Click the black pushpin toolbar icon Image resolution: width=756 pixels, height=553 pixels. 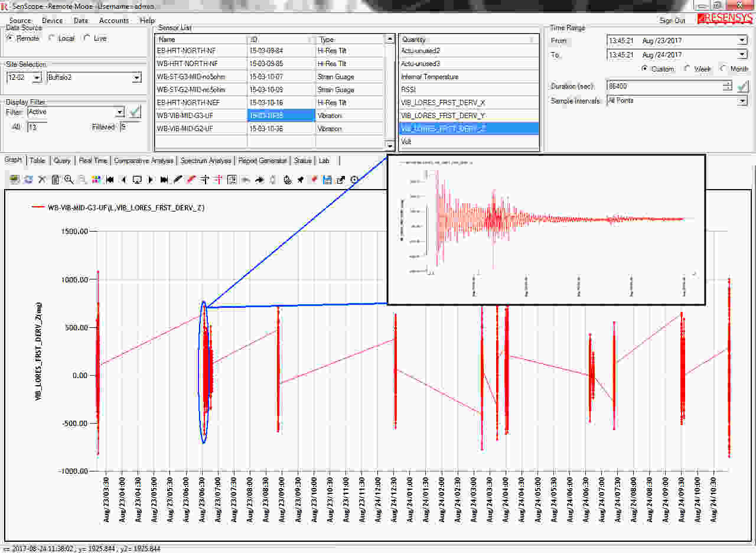pyautogui.click(x=301, y=179)
